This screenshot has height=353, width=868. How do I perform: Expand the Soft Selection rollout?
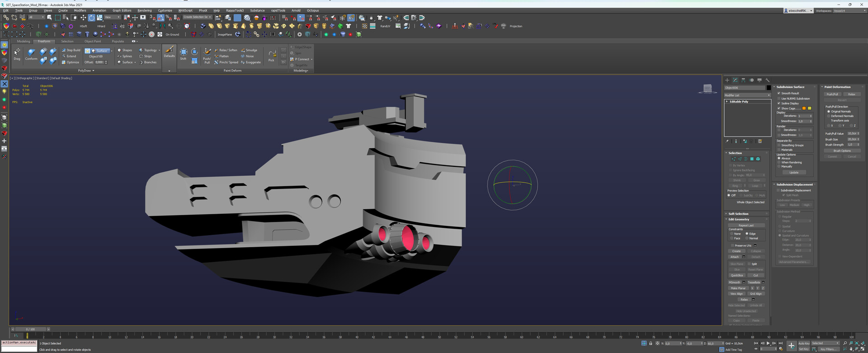pyautogui.click(x=739, y=214)
